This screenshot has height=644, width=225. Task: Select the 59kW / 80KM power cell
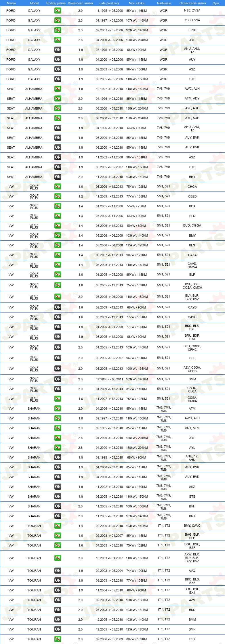pos(137,226)
